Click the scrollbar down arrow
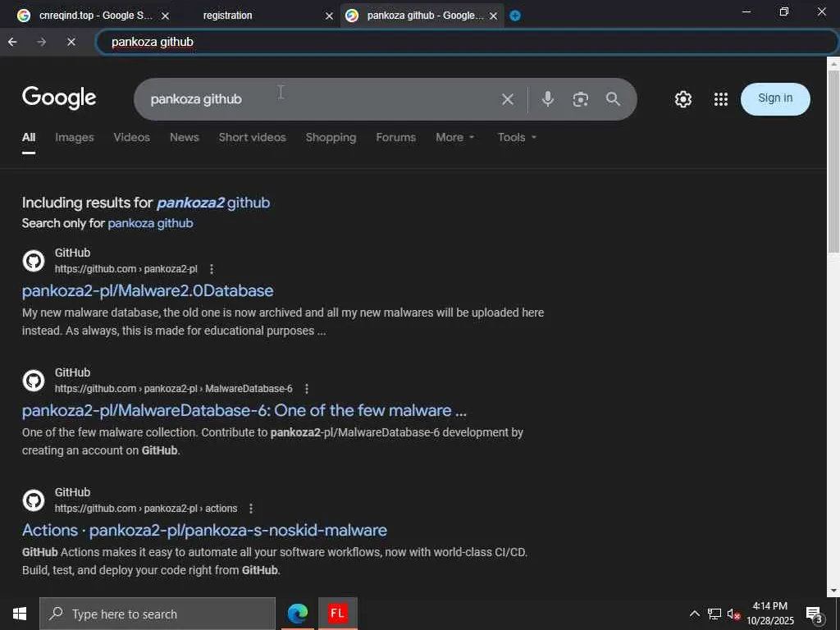840x630 pixels. pyautogui.click(x=833, y=591)
